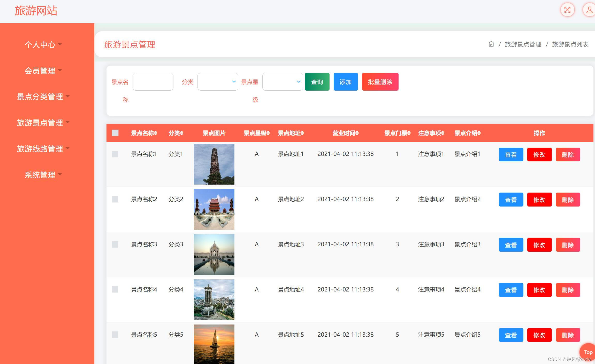Click the home icon in breadcrumb
This screenshot has width=595, height=364.
click(491, 44)
